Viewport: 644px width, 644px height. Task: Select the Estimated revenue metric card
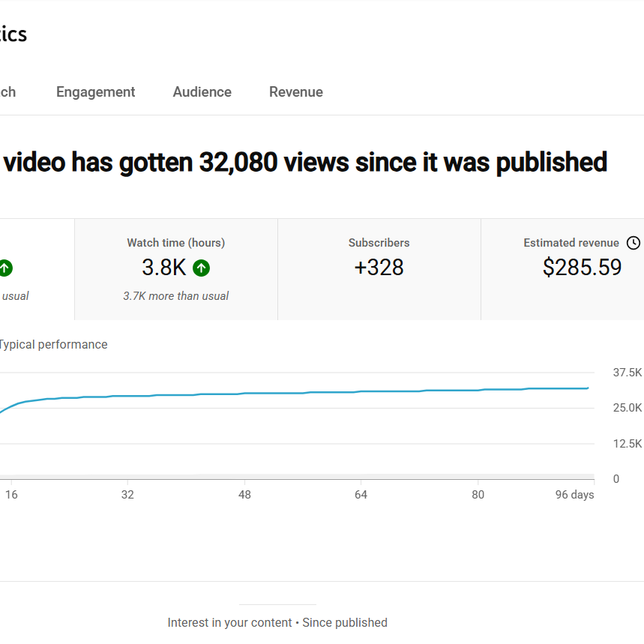click(563, 269)
